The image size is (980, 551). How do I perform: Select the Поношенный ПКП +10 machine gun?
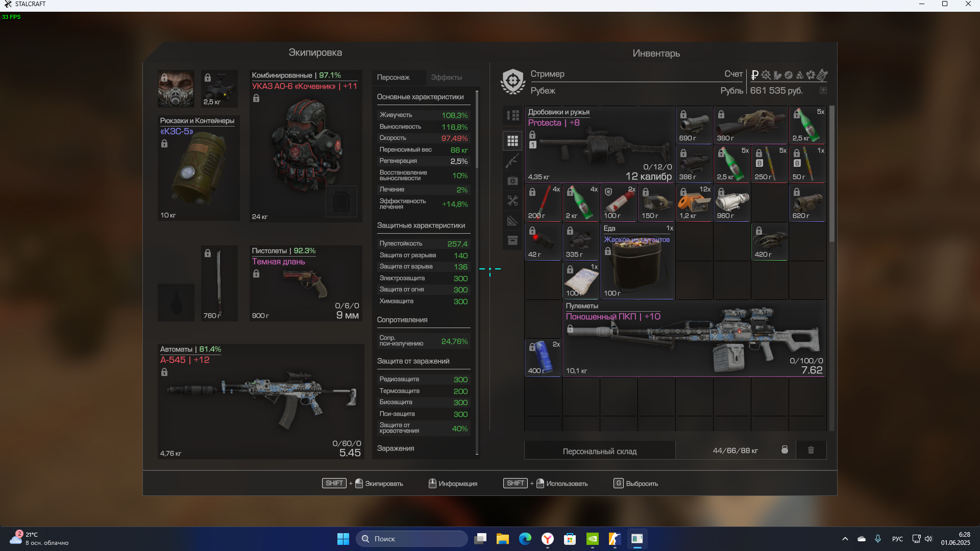click(x=694, y=339)
